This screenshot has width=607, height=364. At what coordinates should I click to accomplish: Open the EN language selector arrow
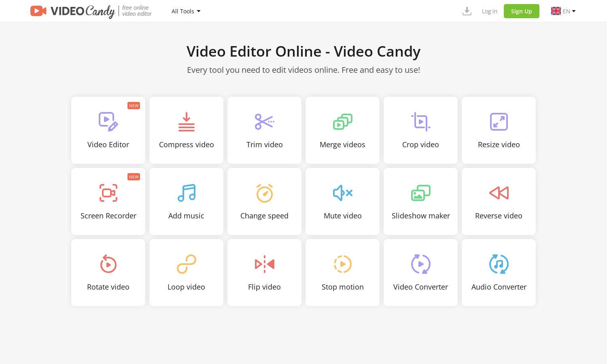[574, 11]
